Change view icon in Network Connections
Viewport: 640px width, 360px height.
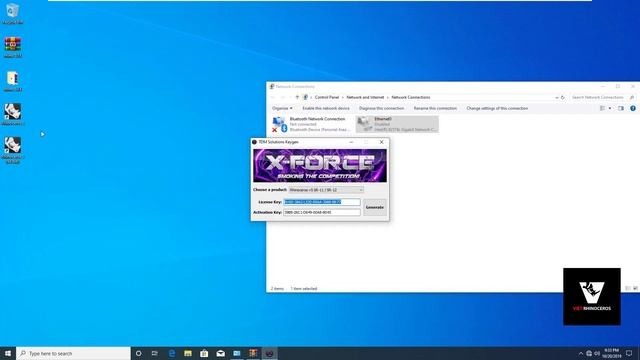click(602, 109)
